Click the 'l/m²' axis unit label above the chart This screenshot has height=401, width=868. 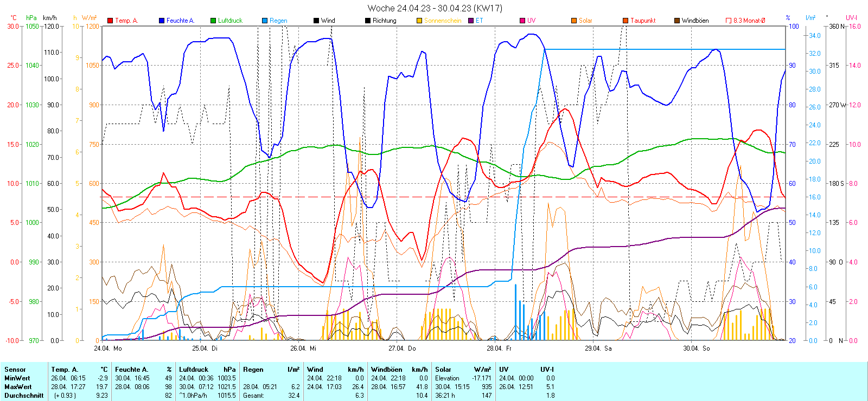(x=810, y=18)
